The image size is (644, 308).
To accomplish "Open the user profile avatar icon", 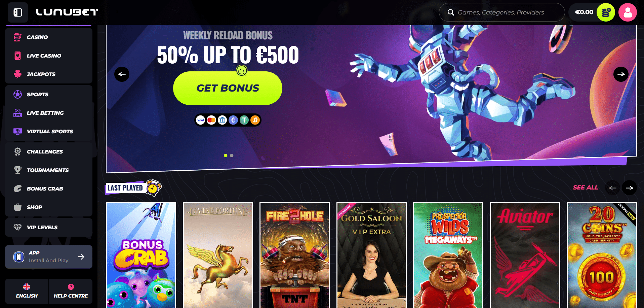I will point(628,12).
